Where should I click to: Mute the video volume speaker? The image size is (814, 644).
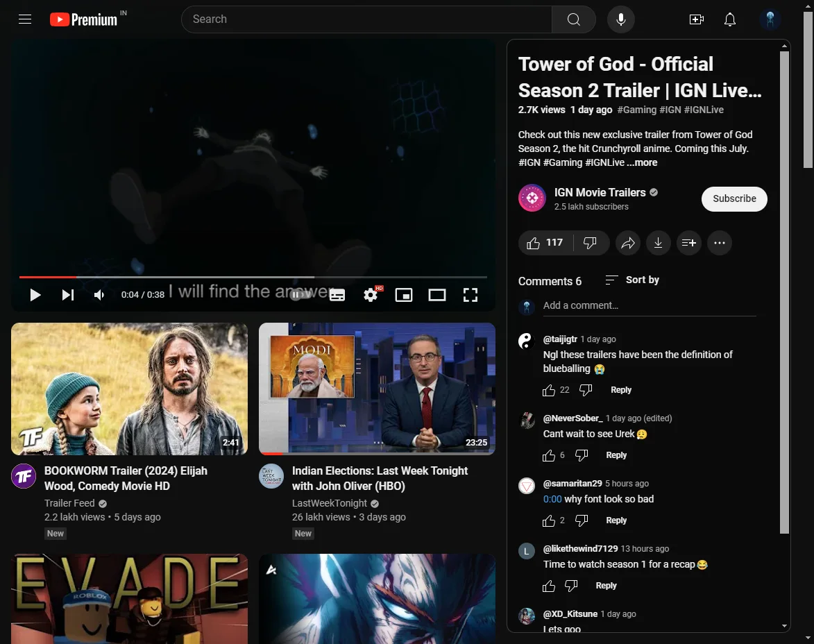pyautogui.click(x=99, y=295)
